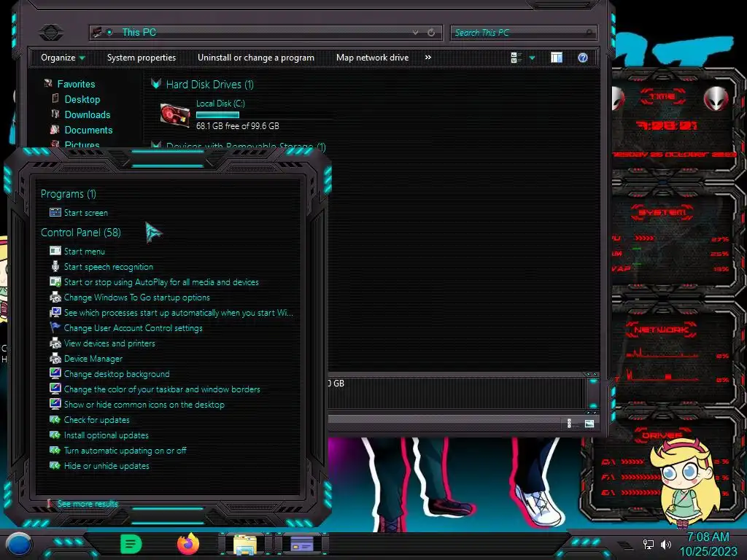Click the flag icon beside User Account Control
Image resolution: width=747 pixels, height=560 pixels.
coord(55,327)
